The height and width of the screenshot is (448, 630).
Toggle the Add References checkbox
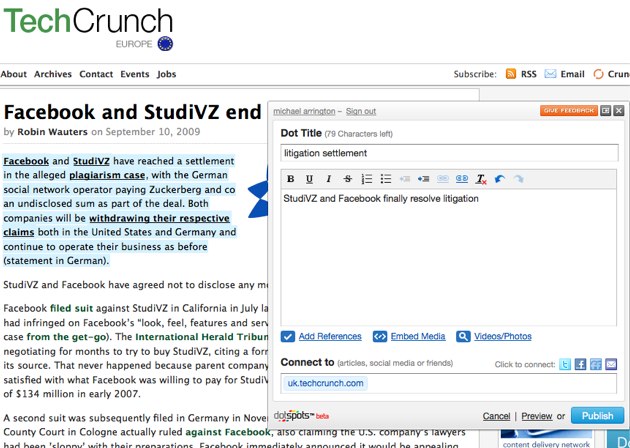[x=288, y=336]
